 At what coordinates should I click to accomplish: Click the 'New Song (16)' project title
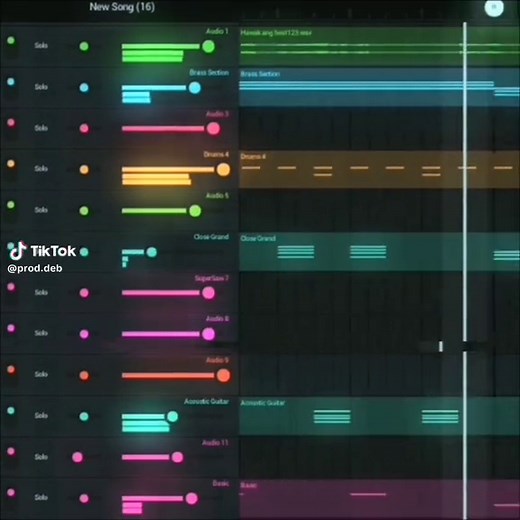[122, 7]
